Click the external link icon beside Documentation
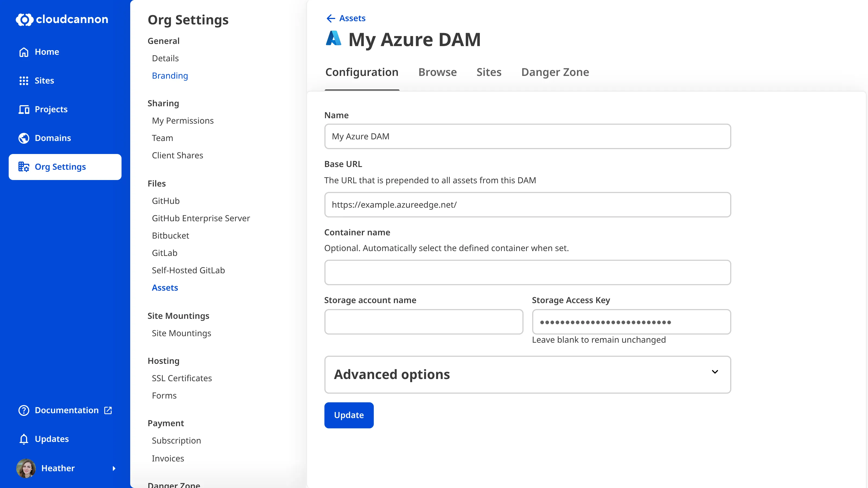This screenshot has height=488, width=868. click(108, 410)
